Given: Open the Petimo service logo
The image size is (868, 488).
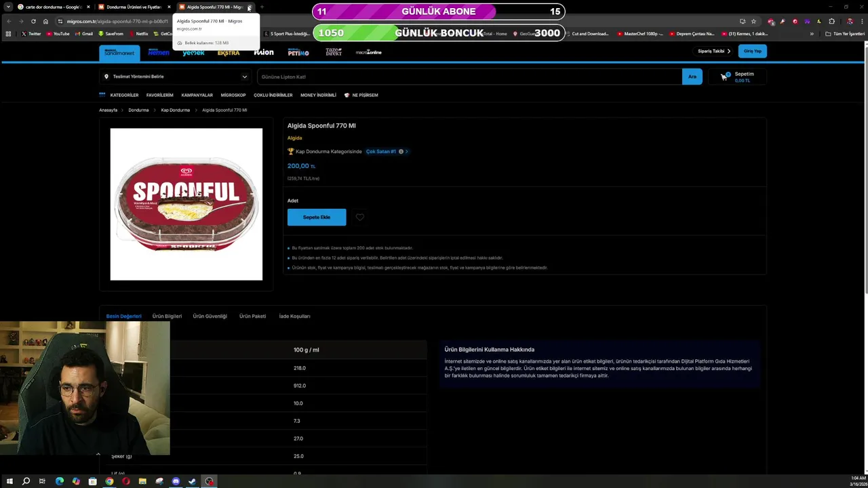Looking at the screenshot, I should [x=298, y=52].
